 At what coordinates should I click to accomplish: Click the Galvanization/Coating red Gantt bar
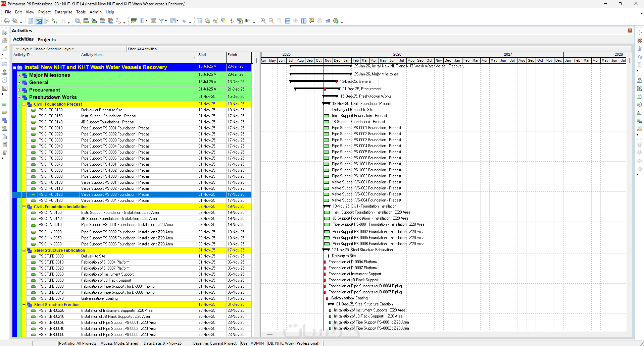(327, 298)
